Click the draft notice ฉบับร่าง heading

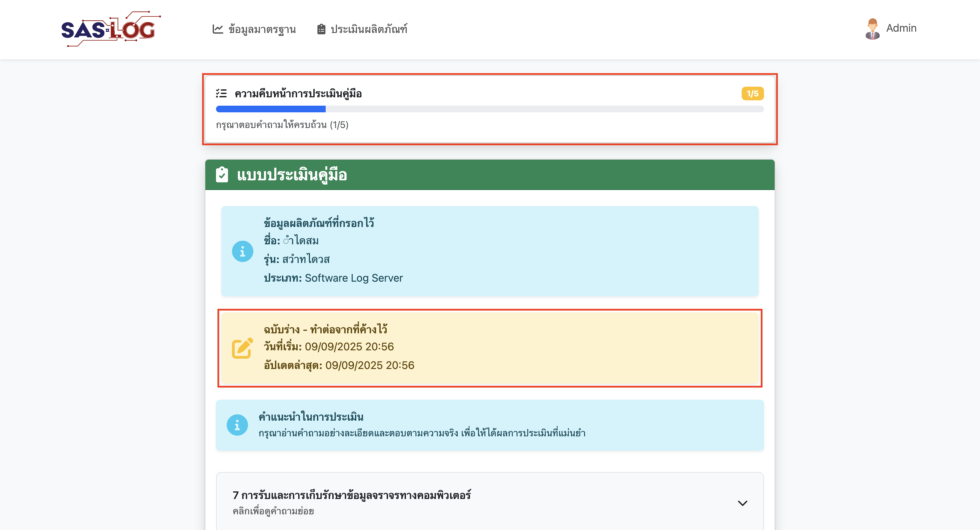coord(325,329)
